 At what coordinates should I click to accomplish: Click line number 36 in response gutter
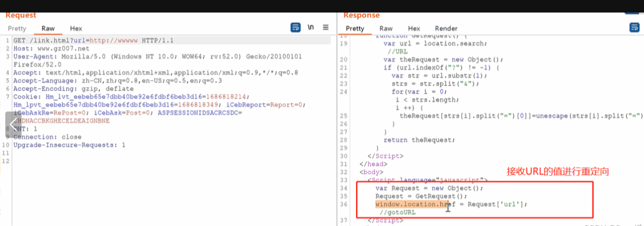(x=344, y=204)
